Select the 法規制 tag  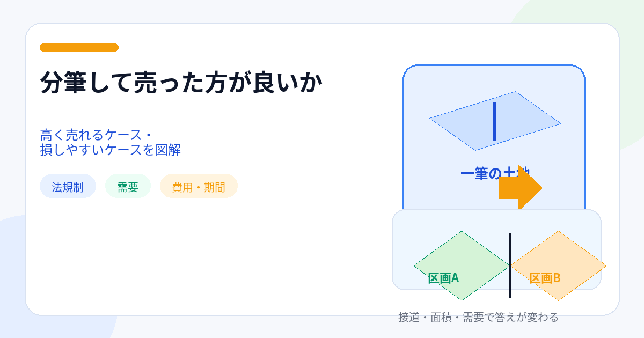[x=68, y=187]
